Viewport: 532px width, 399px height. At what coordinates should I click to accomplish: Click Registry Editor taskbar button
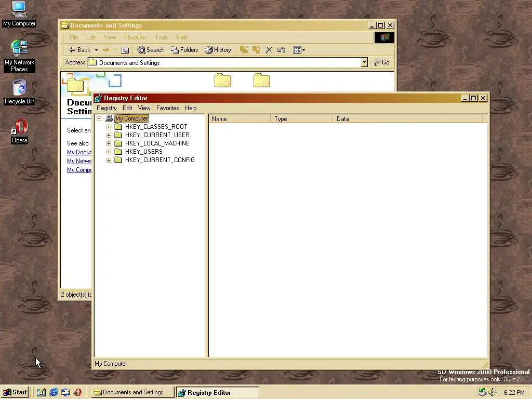coord(217,392)
